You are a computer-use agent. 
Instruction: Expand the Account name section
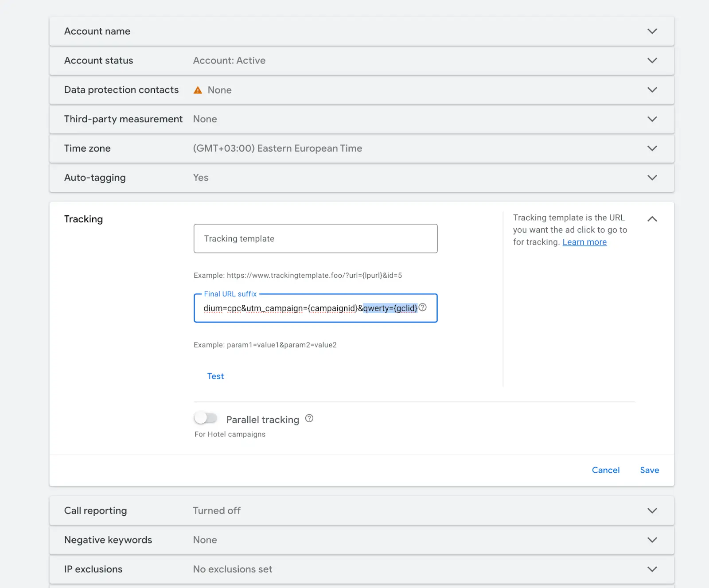(652, 31)
